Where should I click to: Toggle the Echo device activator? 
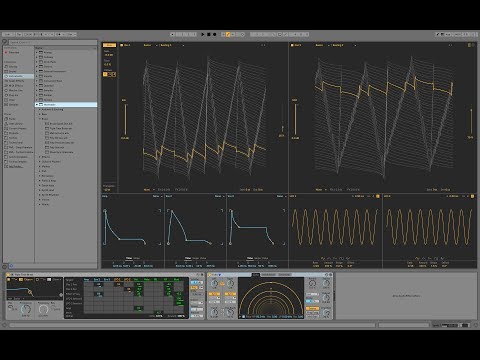coord(210,275)
